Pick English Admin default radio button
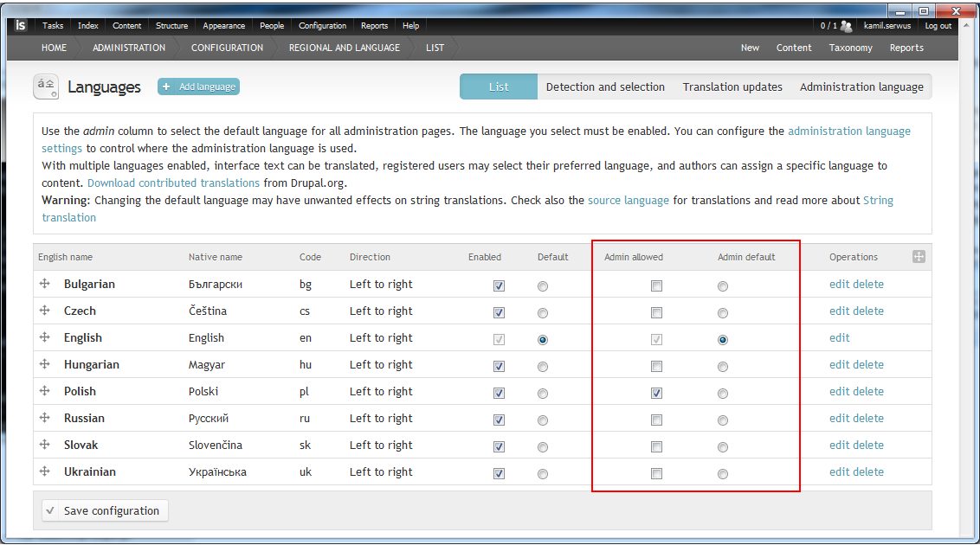The width and height of the screenshot is (980, 545). pyautogui.click(x=723, y=340)
